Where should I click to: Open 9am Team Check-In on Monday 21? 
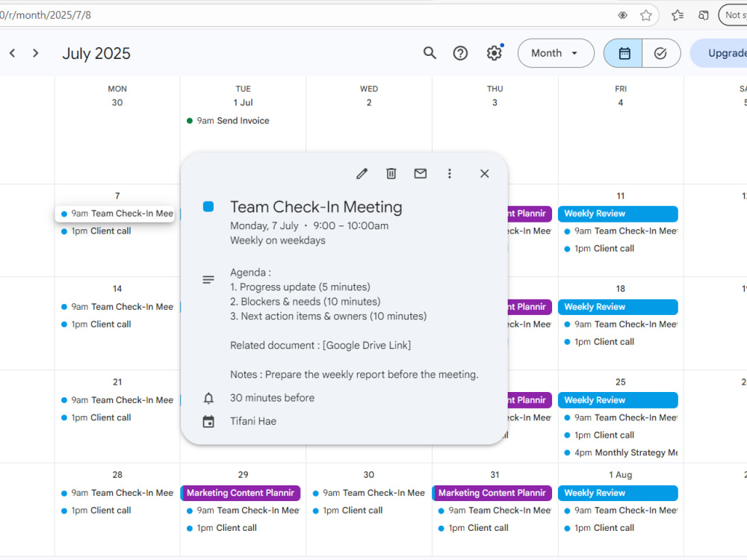point(117,400)
